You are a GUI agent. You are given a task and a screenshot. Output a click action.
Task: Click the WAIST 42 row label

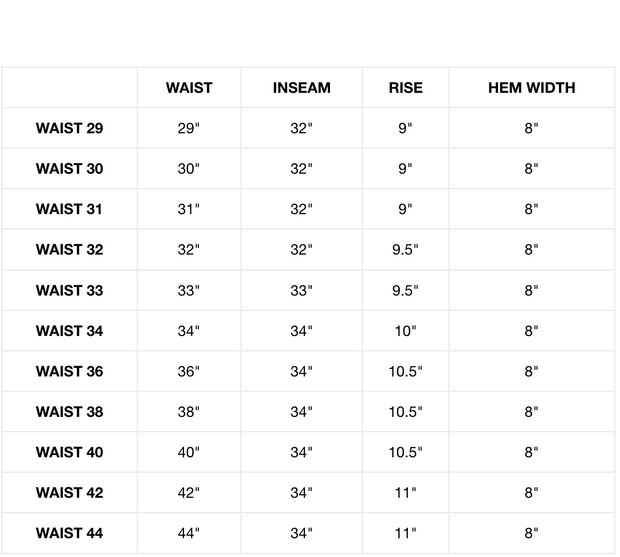pos(69,493)
